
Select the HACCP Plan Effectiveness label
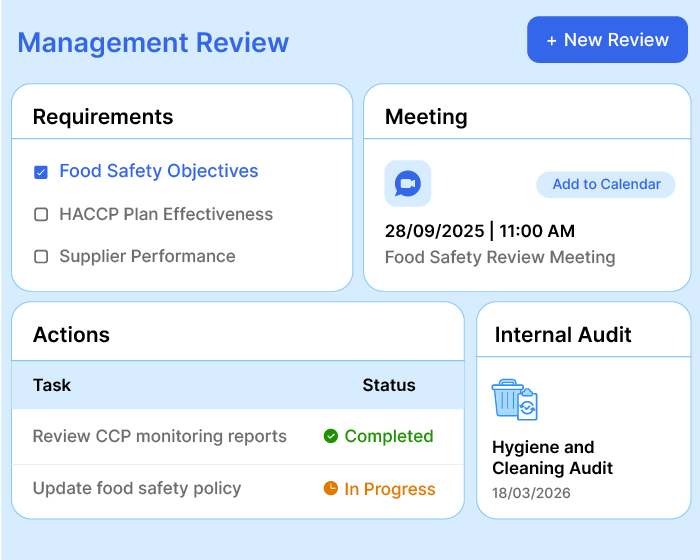[166, 214]
